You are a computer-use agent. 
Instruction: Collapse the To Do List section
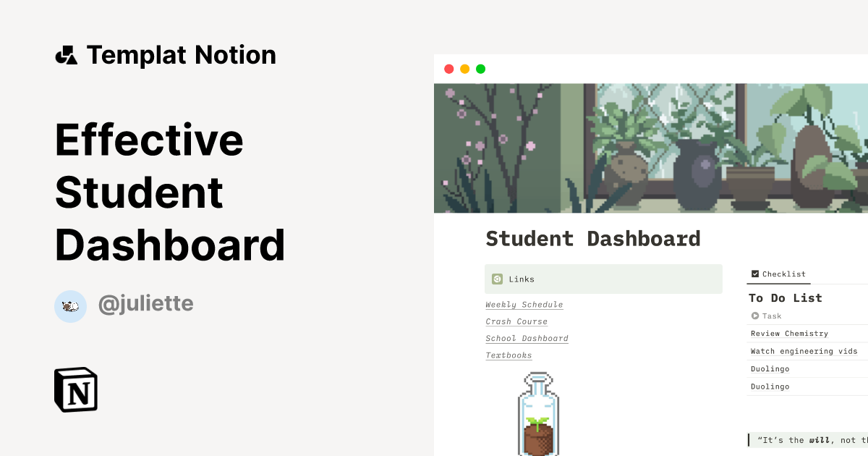786,297
